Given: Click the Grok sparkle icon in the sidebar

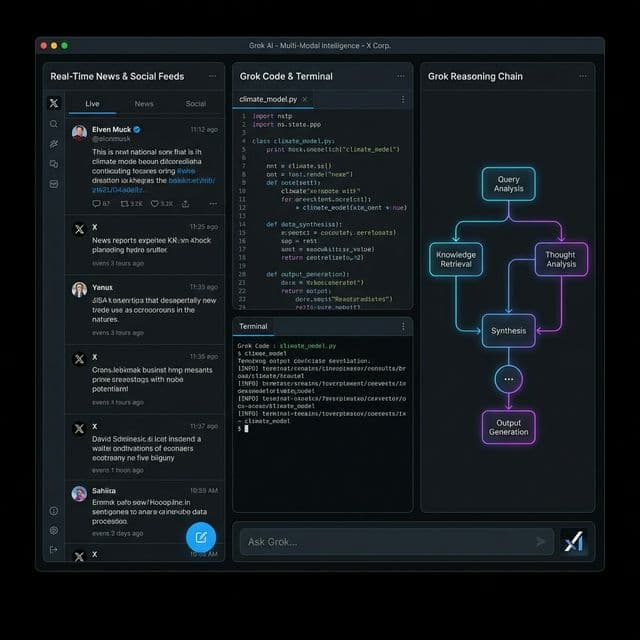Looking at the screenshot, I should 54,144.
